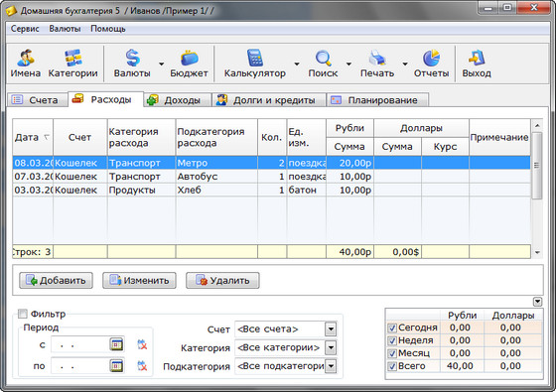This screenshot has height=392, width=556.
Task: Uncheck the Неделя totals checkbox
Action: (392, 340)
